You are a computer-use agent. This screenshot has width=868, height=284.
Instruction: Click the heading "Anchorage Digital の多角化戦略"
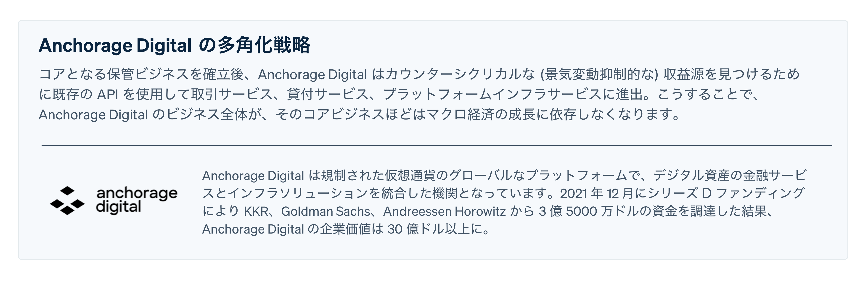[174, 45]
